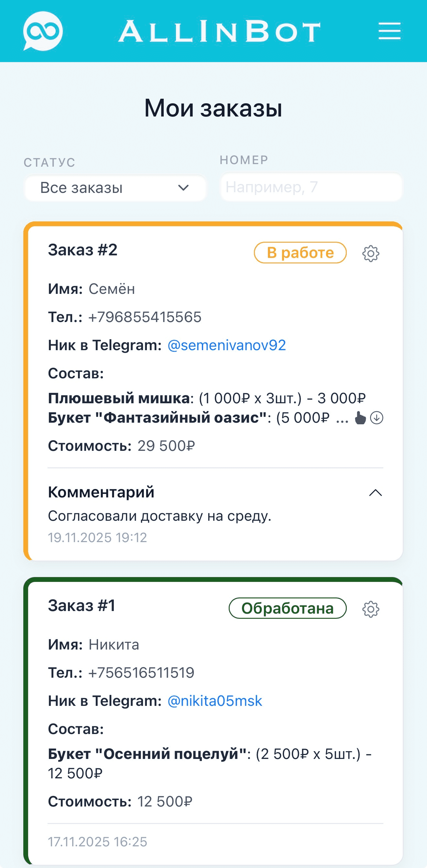Open settings gear for order #2
This screenshot has width=427, height=868.
click(x=370, y=253)
